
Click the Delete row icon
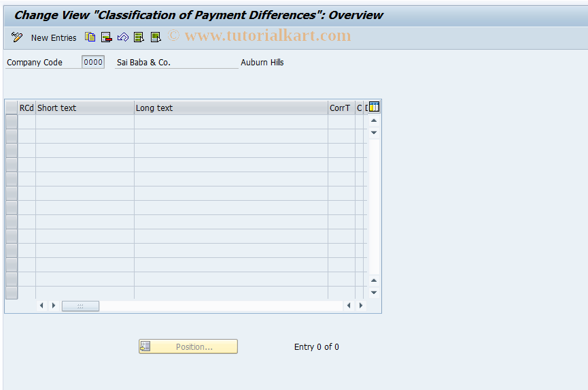pyautogui.click(x=106, y=37)
